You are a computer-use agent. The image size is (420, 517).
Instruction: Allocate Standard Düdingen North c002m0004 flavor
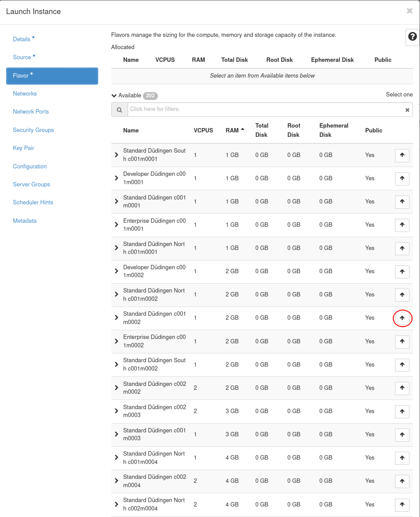(402, 505)
